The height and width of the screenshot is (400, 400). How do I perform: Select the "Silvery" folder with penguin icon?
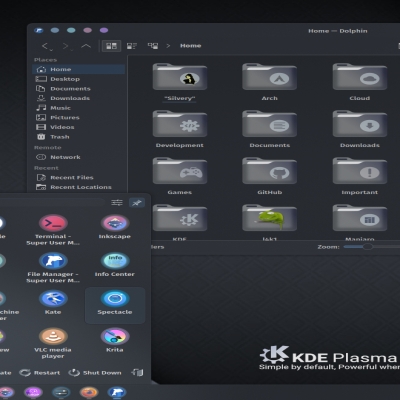pos(180,77)
